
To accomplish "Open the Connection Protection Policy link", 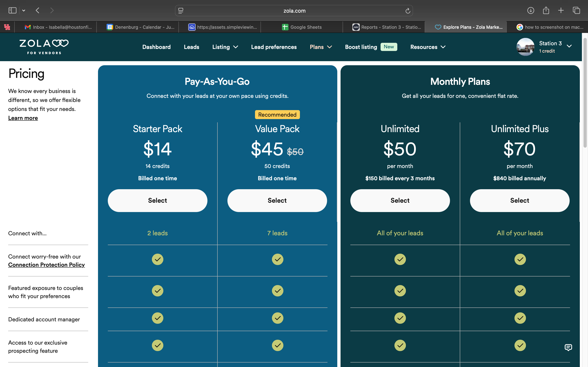I will (46, 265).
